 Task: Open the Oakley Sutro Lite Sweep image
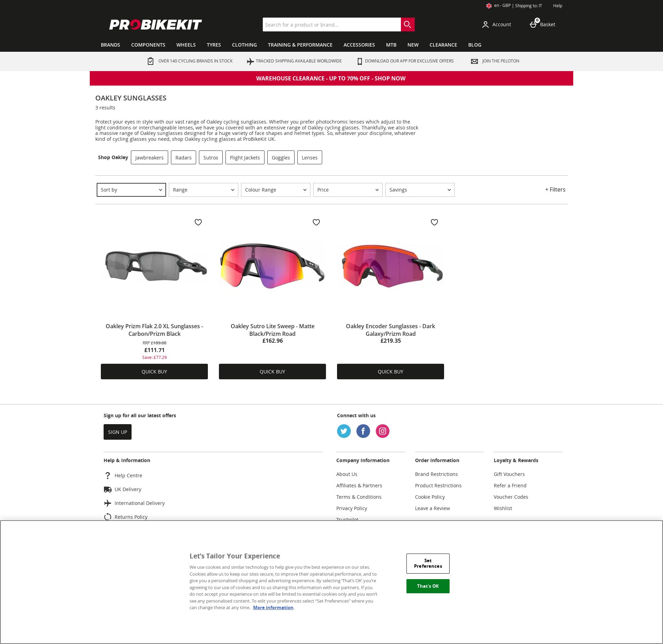point(272,266)
